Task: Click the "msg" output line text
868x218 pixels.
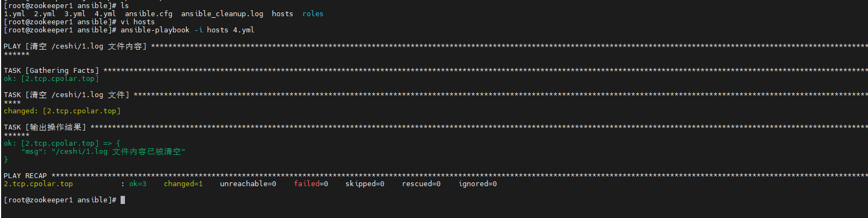Action: pos(103,152)
